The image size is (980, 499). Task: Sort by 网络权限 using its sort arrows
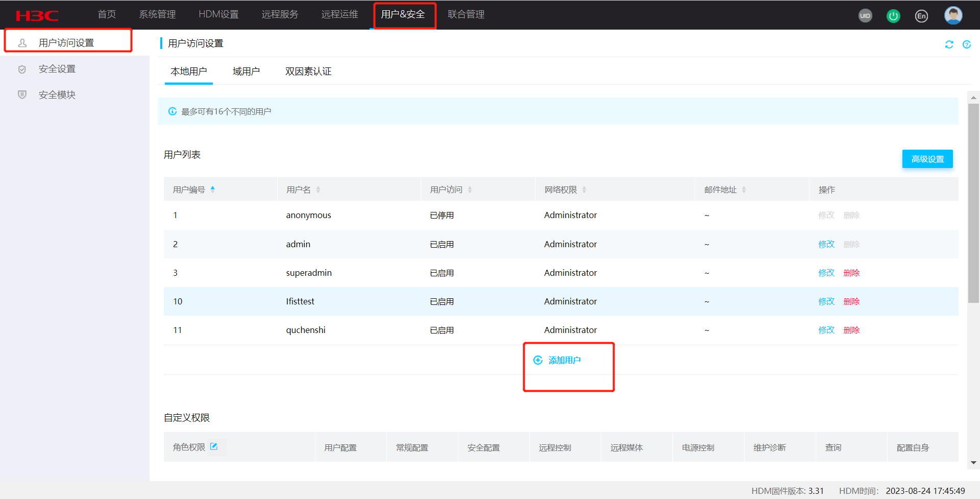click(584, 189)
